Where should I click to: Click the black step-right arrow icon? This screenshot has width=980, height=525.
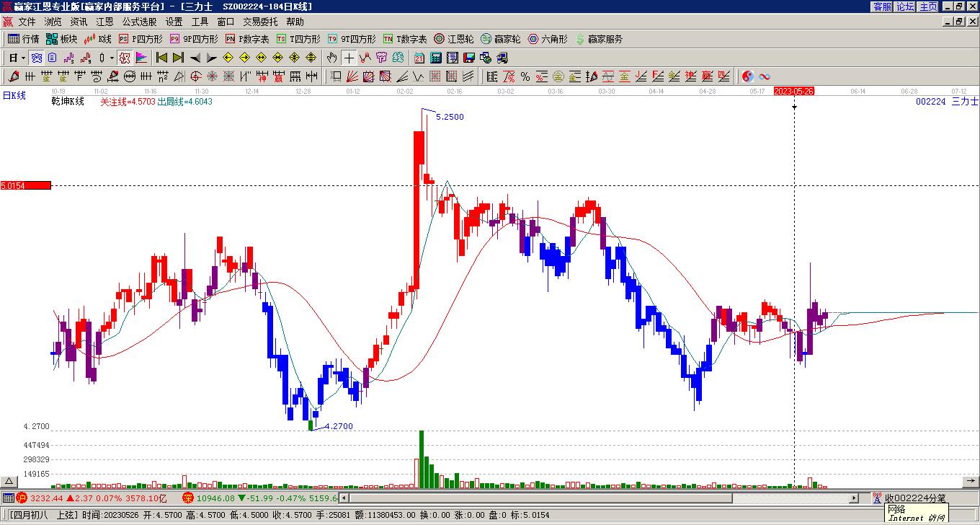coord(211,58)
